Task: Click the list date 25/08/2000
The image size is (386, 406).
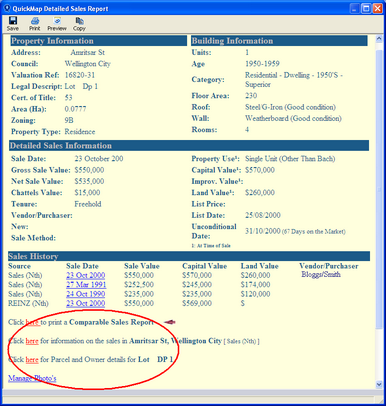Action: pos(263,215)
